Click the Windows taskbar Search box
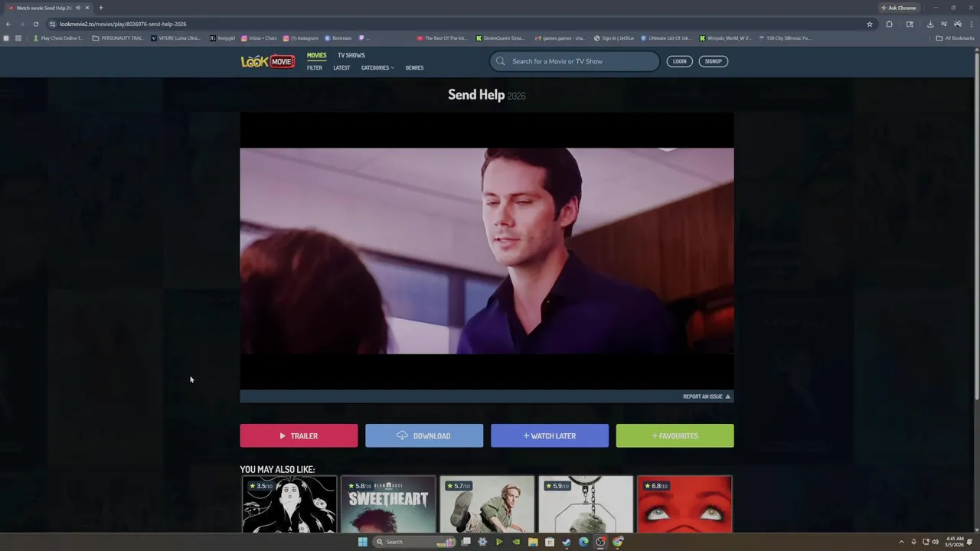 tap(413, 542)
